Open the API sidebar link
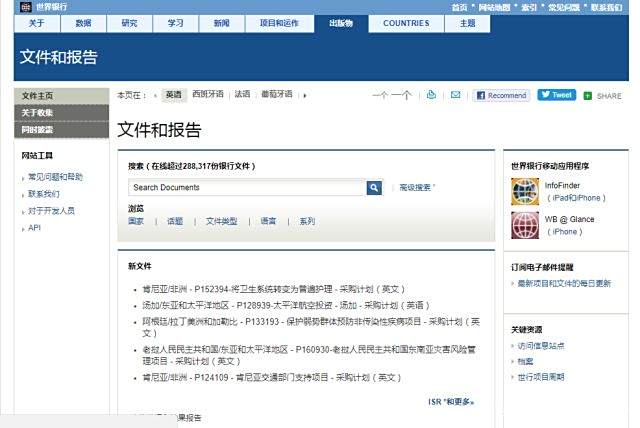The width and height of the screenshot is (640, 428). click(34, 228)
